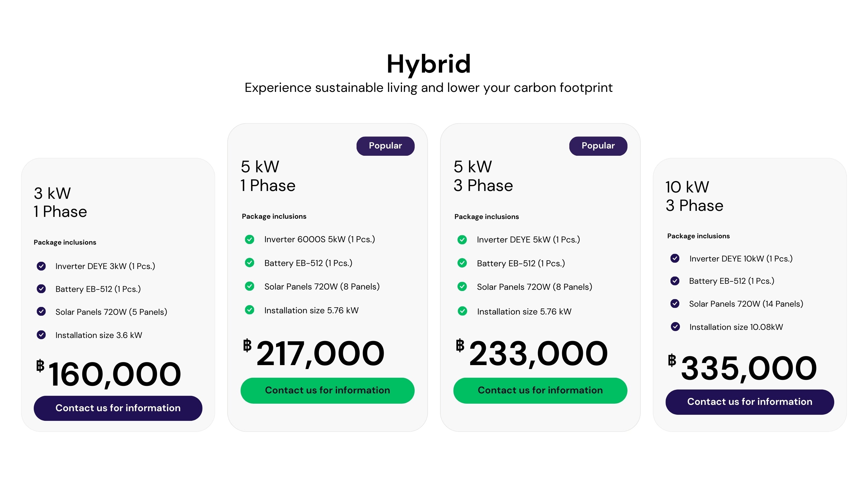Click Popular badge on 5 kW 3 Phase card
This screenshot has width=868, height=488.
tap(598, 146)
